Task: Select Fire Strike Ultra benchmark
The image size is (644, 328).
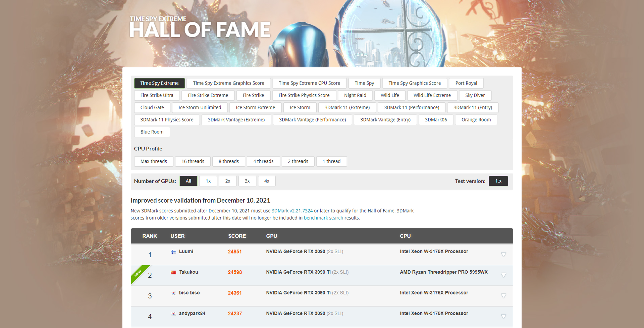Action: click(157, 95)
